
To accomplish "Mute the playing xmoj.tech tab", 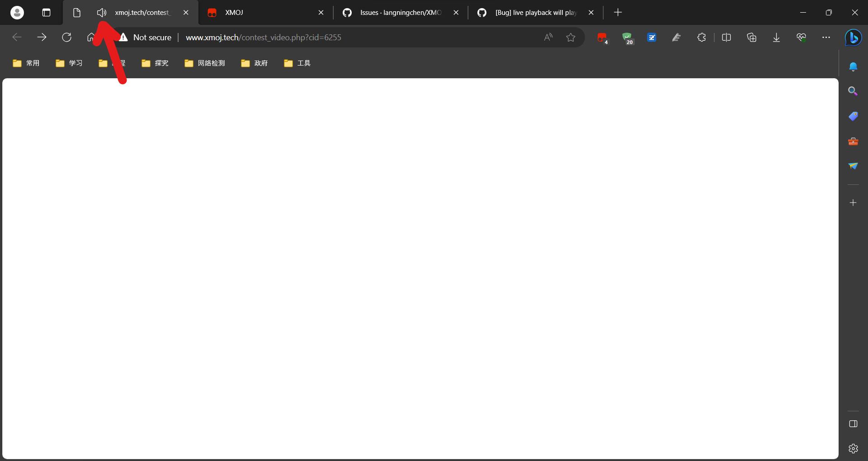I will pos(101,12).
